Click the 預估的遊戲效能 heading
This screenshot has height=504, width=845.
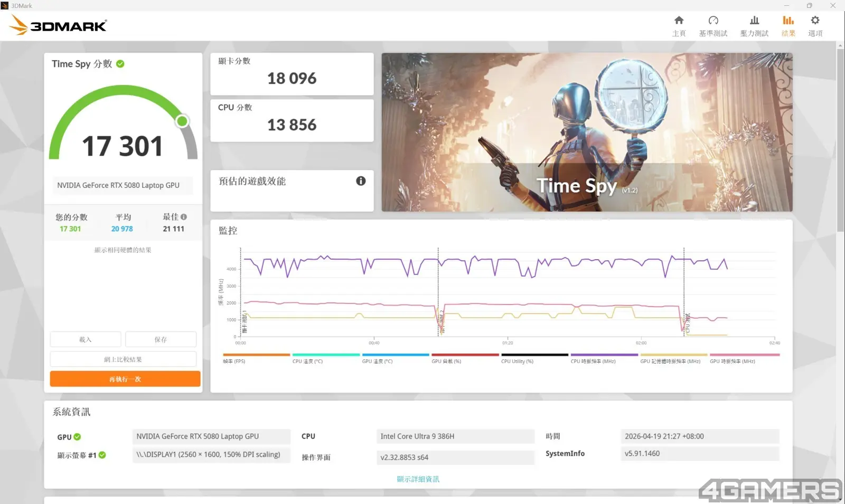tap(252, 181)
